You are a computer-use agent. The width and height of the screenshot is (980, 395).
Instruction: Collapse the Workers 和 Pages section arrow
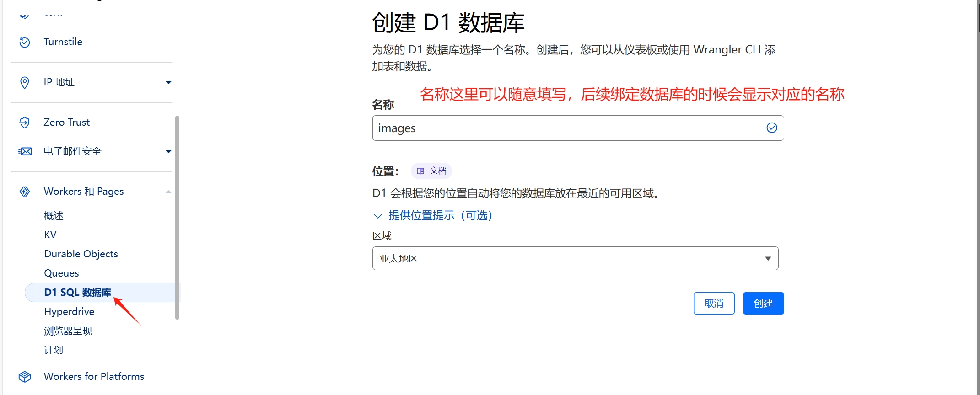tap(168, 192)
